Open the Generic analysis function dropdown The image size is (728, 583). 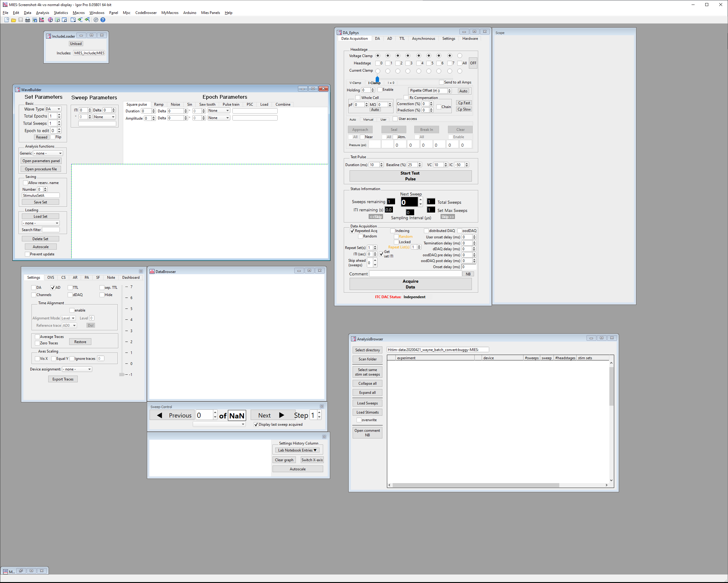point(47,153)
